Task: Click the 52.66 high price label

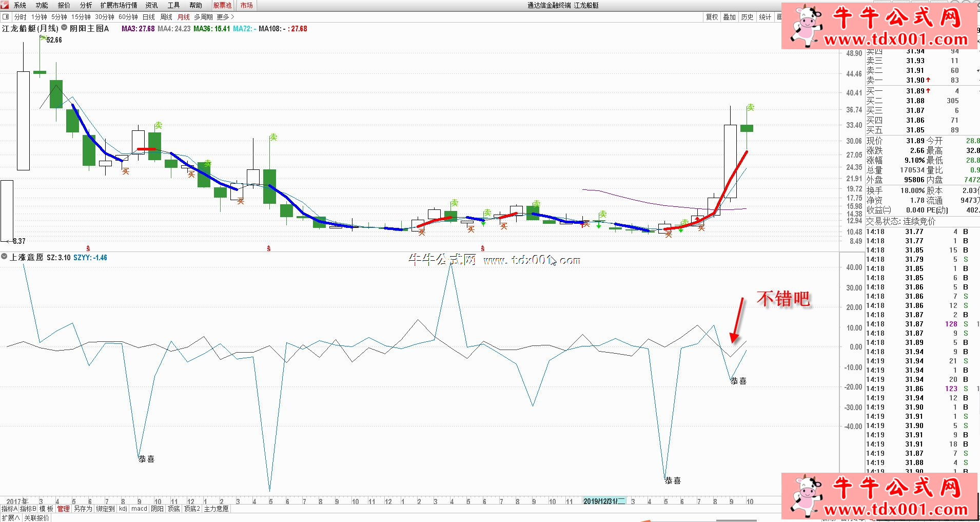Action: 54,40
